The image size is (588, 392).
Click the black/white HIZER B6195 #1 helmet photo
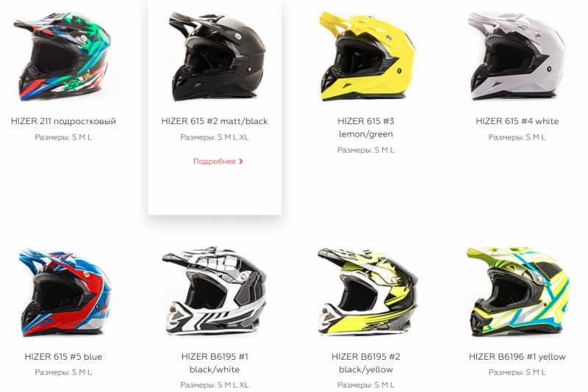[215, 291]
